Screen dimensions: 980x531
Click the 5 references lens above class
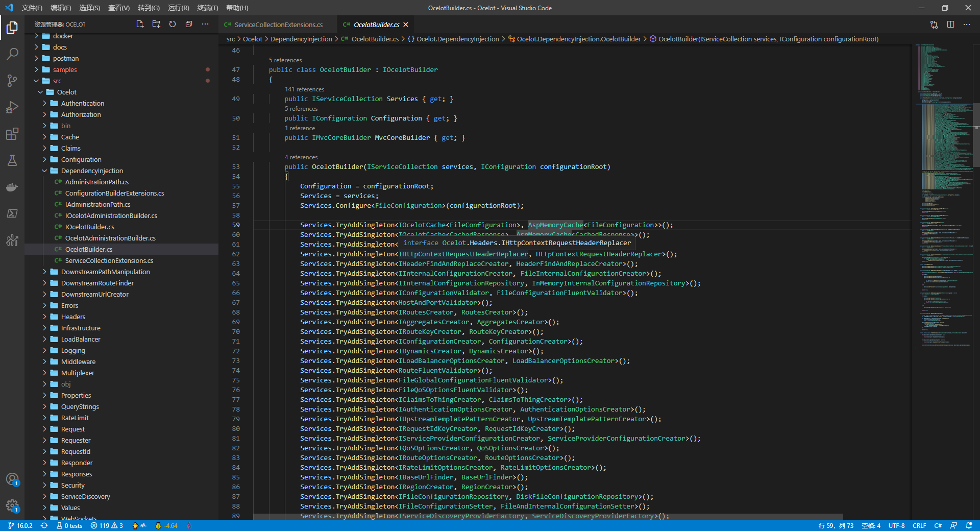tap(285, 60)
